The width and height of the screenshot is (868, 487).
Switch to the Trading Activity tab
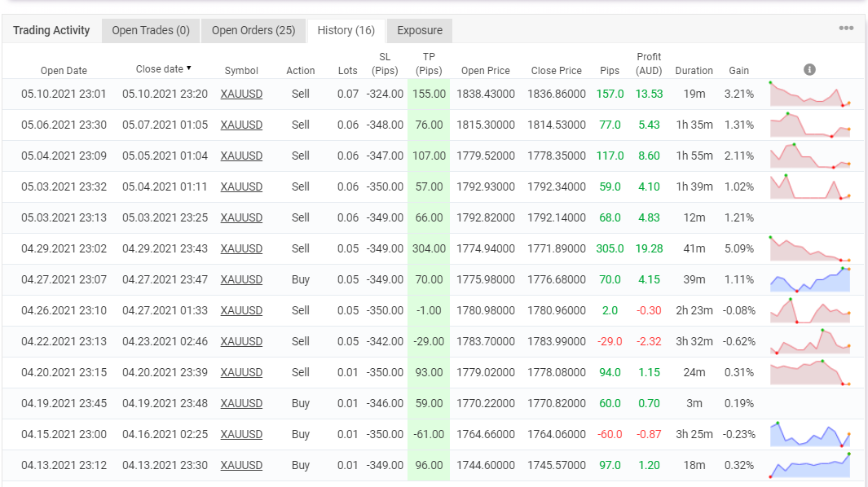point(51,30)
